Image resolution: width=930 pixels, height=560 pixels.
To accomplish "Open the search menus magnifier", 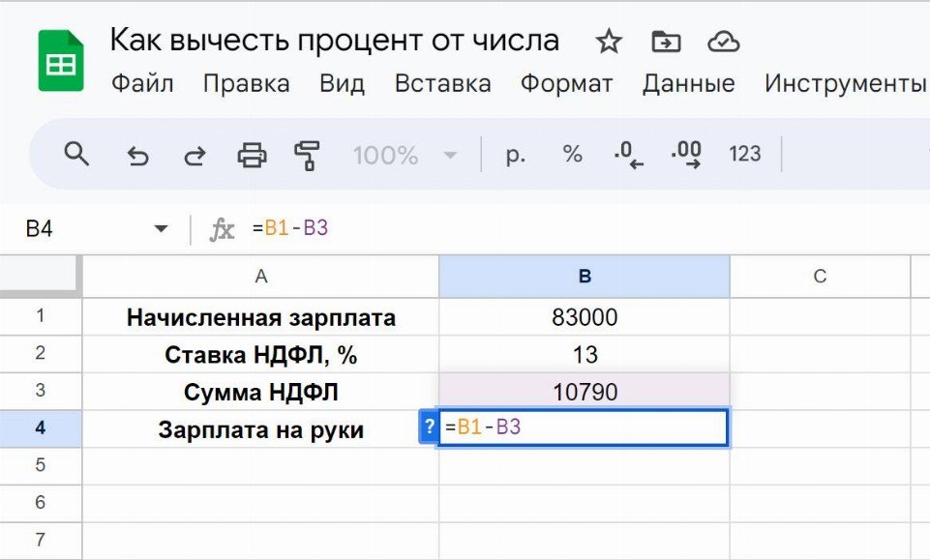I will (x=76, y=154).
